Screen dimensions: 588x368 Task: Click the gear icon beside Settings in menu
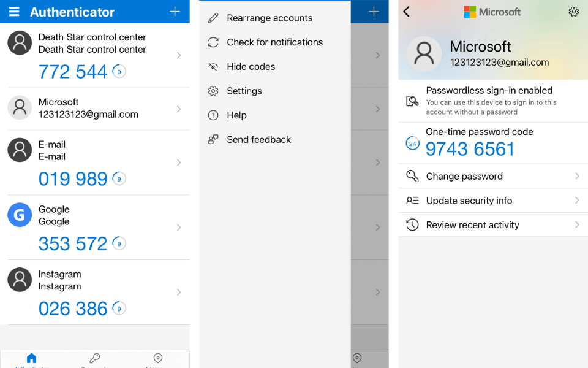(x=213, y=91)
